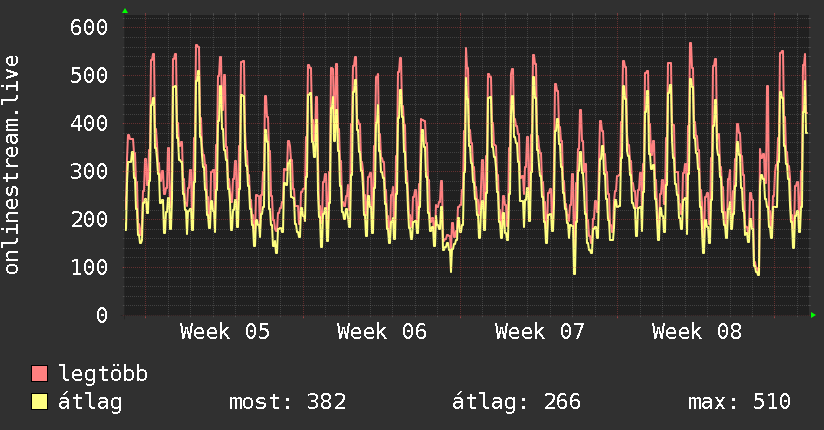Click the 'max: 510' value
824x430 pixels.
click(739, 402)
